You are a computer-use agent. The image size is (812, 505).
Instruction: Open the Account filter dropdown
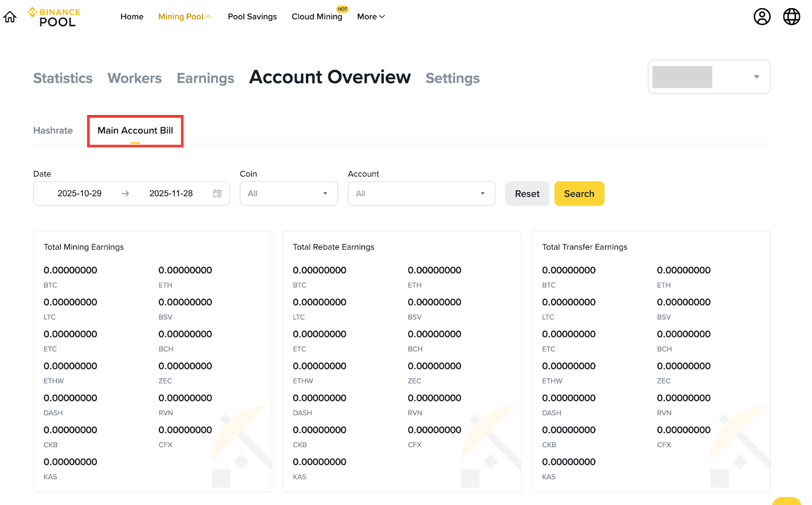pos(421,194)
